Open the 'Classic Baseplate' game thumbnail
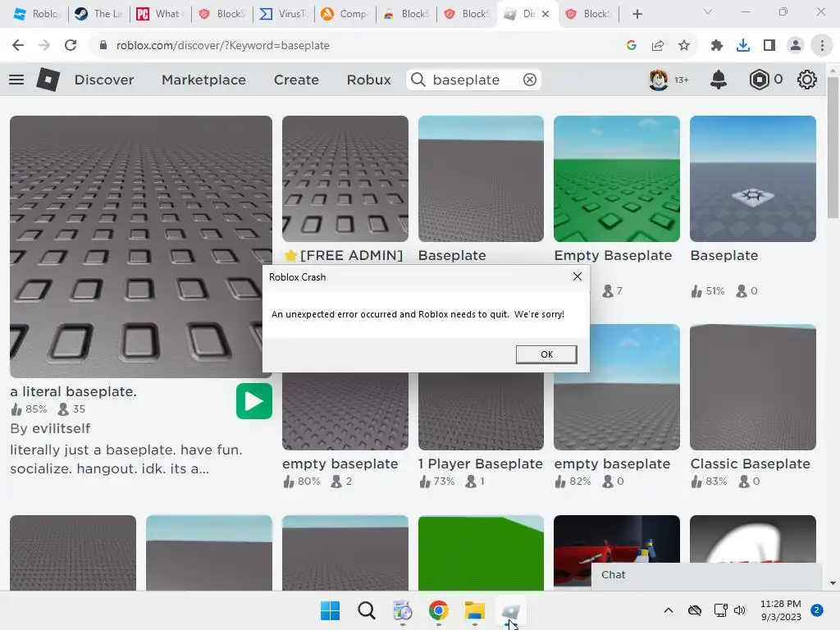 tap(753, 387)
